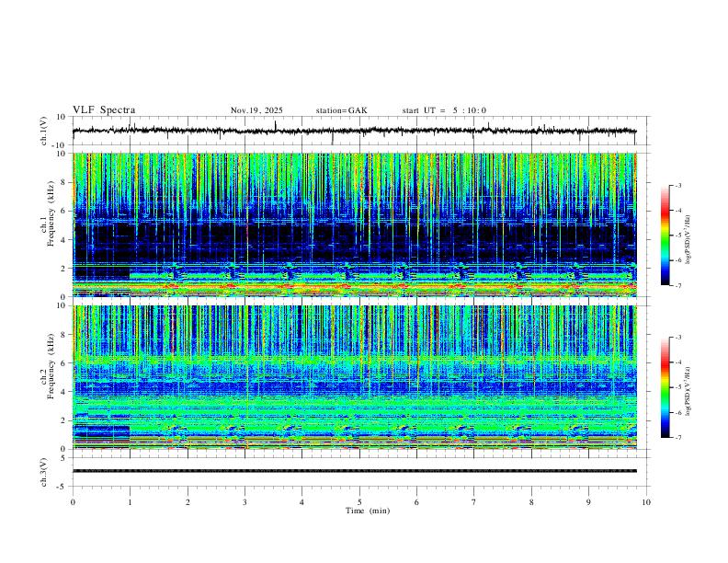Click the ch.2 spectrogram panel

coord(355,377)
